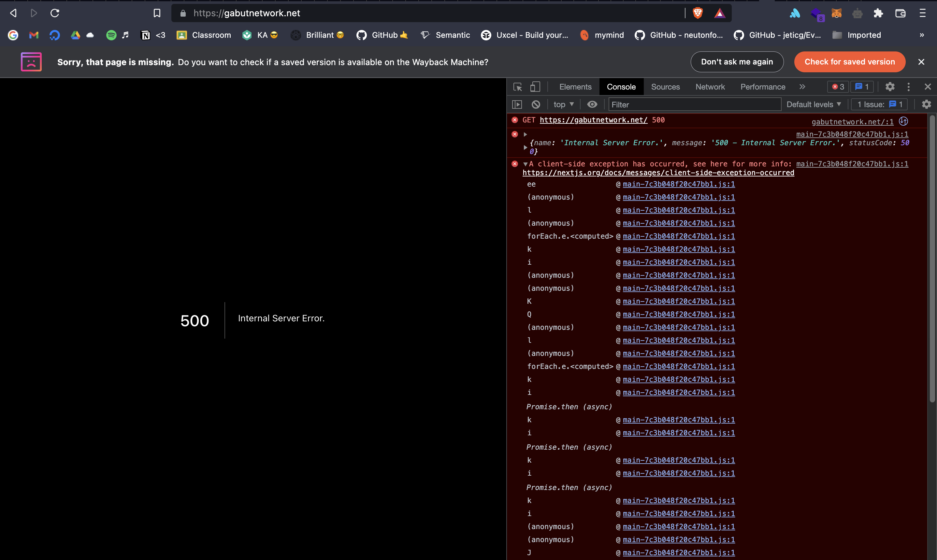
Task: Open the Default levels dropdown
Action: pos(814,104)
